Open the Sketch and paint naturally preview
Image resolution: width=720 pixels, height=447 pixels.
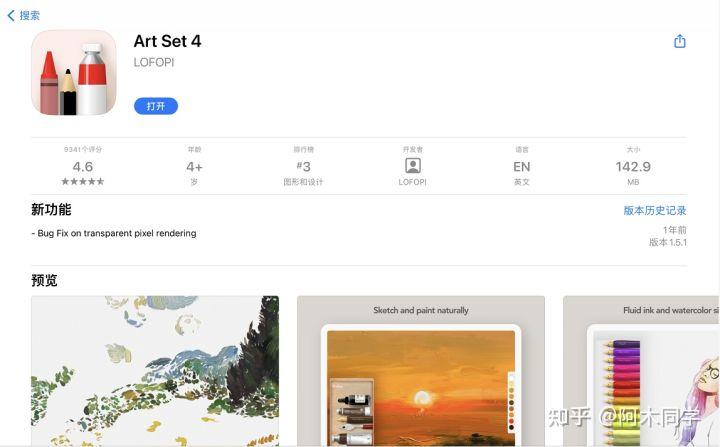[x=421, y=371]
